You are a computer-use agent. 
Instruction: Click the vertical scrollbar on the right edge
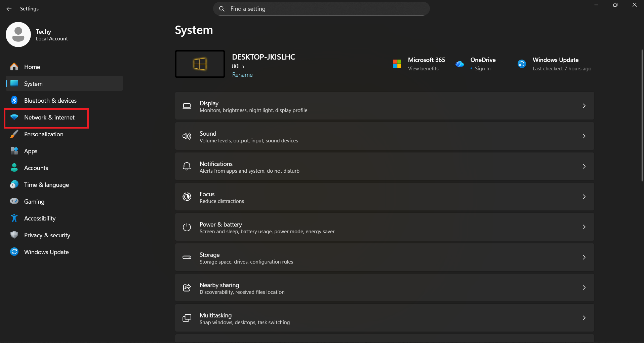pos(642,114)
